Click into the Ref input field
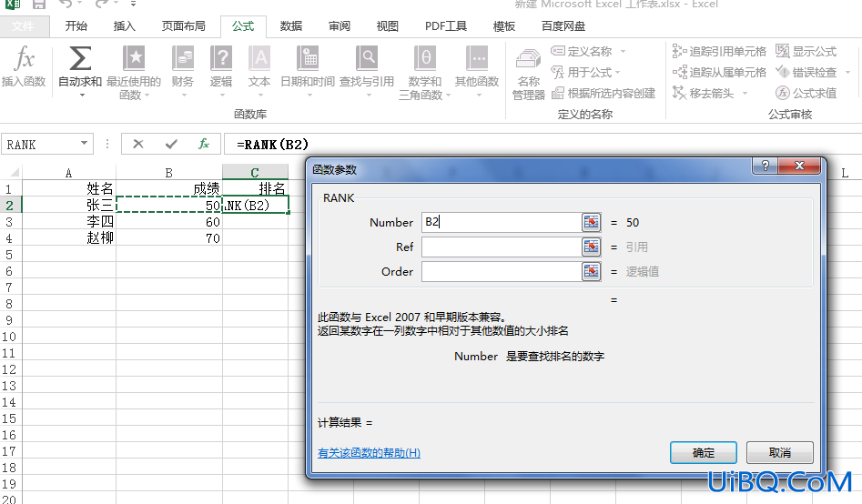The width and height of the screenshot is (862, 504). click(x=502, y=247)
